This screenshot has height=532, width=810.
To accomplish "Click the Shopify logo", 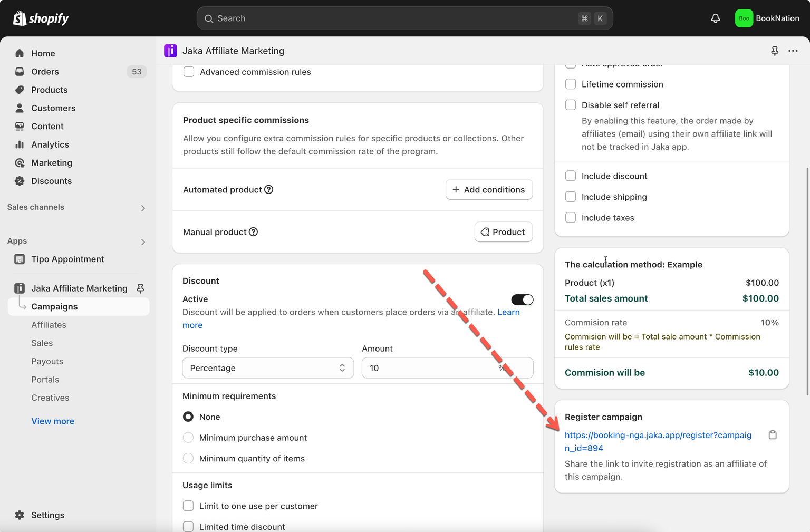I will [x=41, y=18].
